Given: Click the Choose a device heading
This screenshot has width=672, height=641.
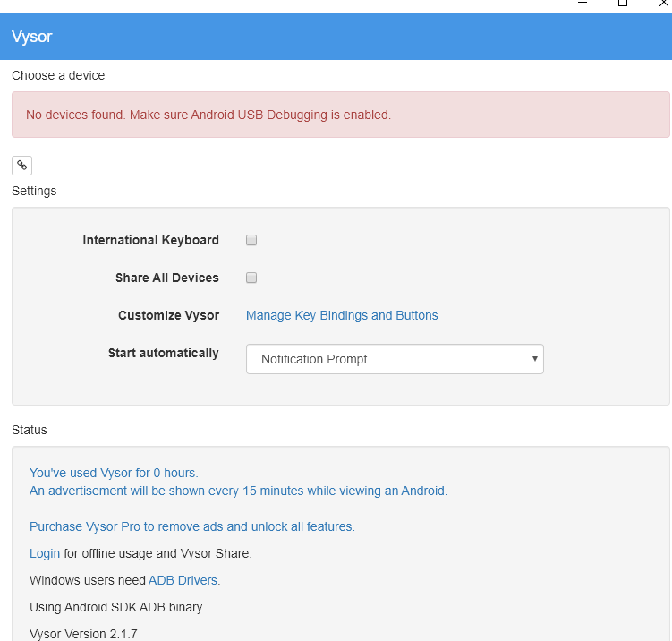Looking at the screenshot, I should (58, 75).
